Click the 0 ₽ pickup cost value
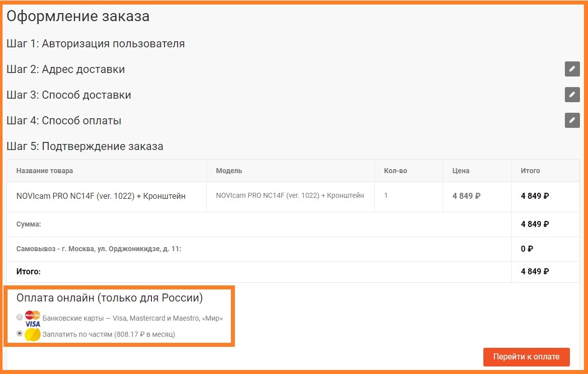This screenshot has height=374, width=588. pyautogui.click(x=527, y=249)
